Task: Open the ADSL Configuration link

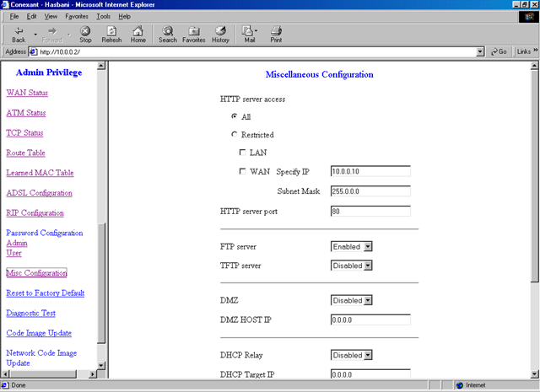Action: [40, 193]
